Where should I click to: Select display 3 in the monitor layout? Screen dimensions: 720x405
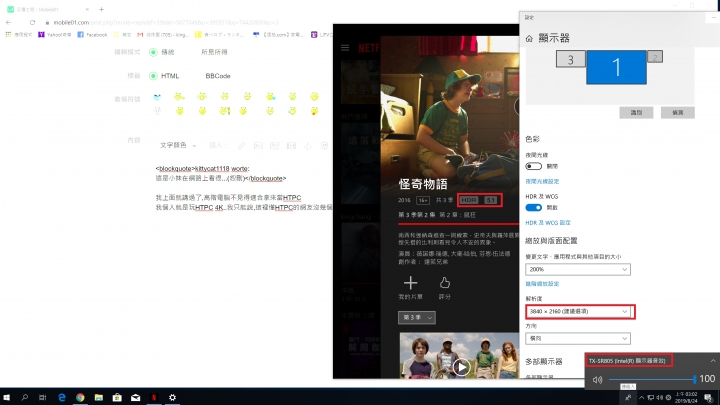tap(570, 59)
